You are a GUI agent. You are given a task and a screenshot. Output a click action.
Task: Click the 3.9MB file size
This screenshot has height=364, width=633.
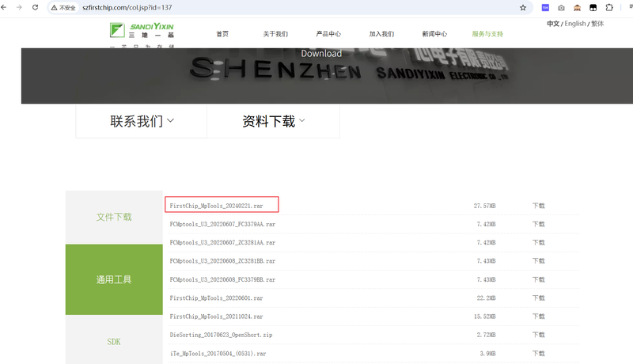[487, 354]
